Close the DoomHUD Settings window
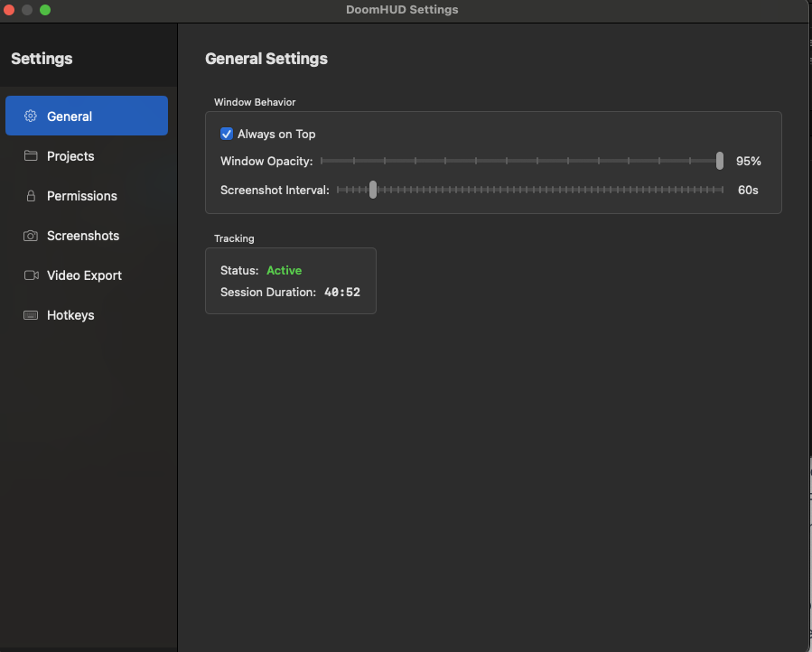812x652 pixels. pos(8,10)
